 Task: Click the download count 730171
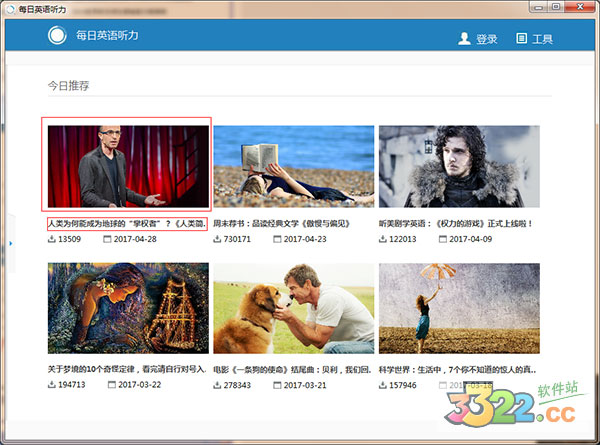(x=237, y=239)
